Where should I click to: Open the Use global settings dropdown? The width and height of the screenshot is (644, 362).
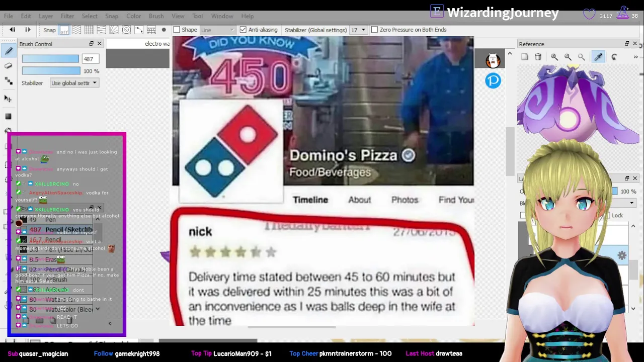[x=74, y=83]
